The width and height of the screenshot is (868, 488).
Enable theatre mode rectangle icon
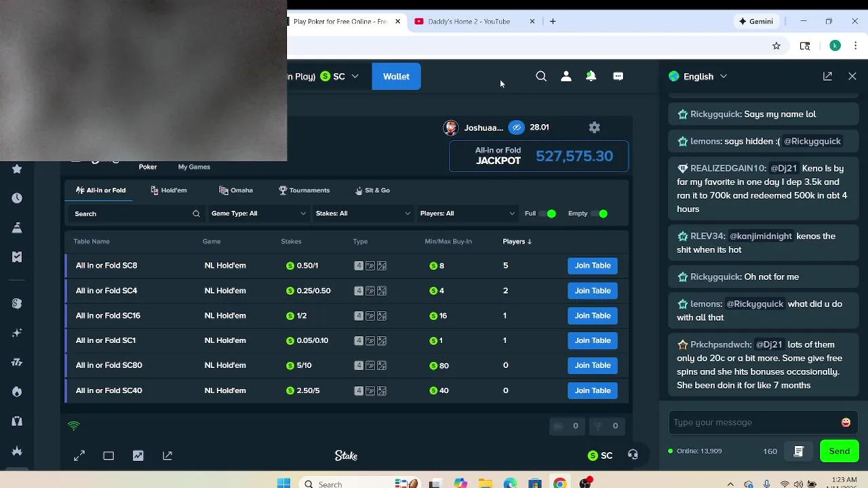(108, 455)
